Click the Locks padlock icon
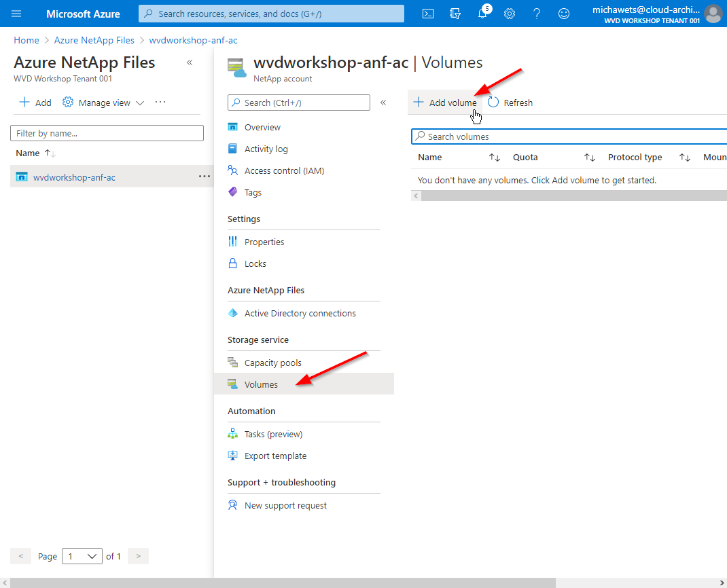Screen dimensions: 727x588 pyautogui.click(x=233, y=263)
